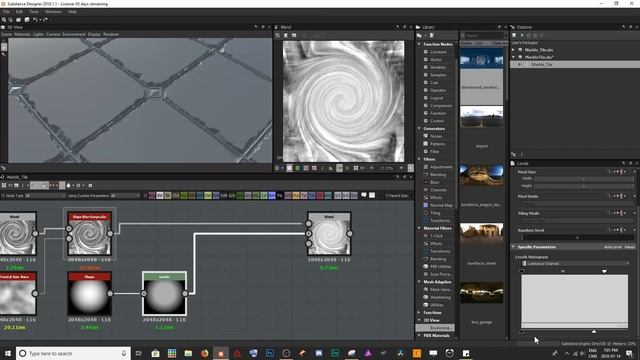Select the Shape node in the graph

pyautogui.click(x=89, y=293)
